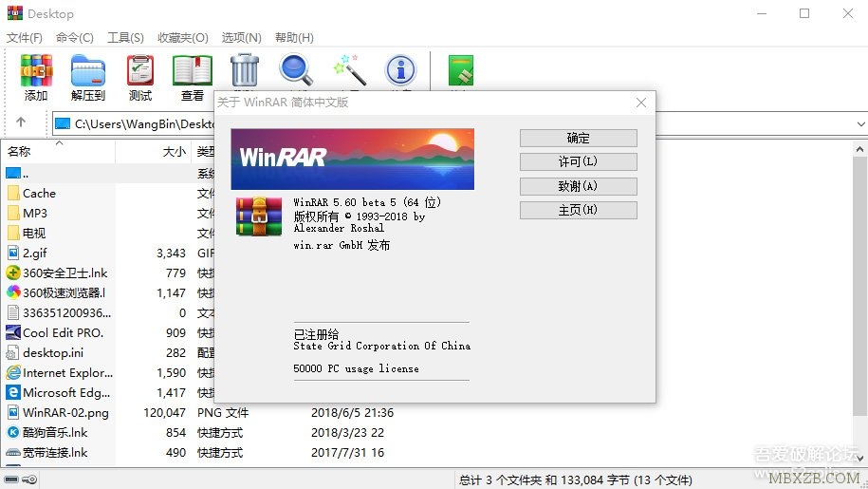The height and width of the screenshot is (489, 868).
Task: Click the 确定 button in About dialog
Action: (x=578, y=138)
